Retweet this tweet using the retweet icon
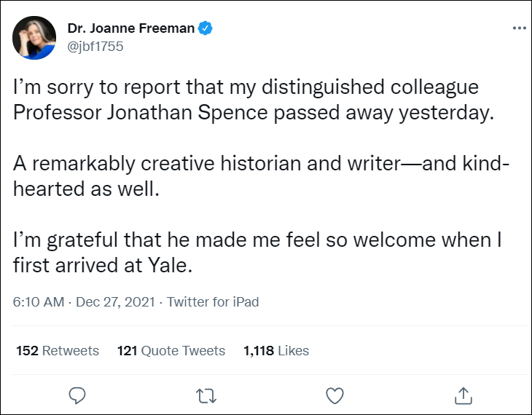This screenshot has height=415, width=532. [206, 395]
